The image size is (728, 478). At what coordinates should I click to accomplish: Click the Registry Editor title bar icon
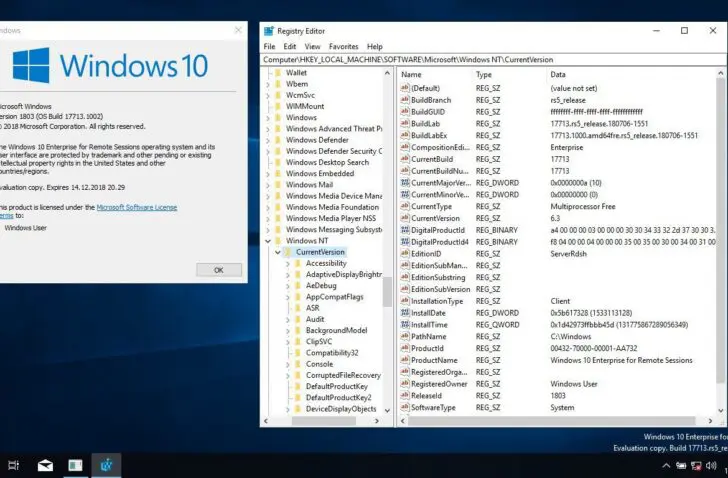click(269, 31)
